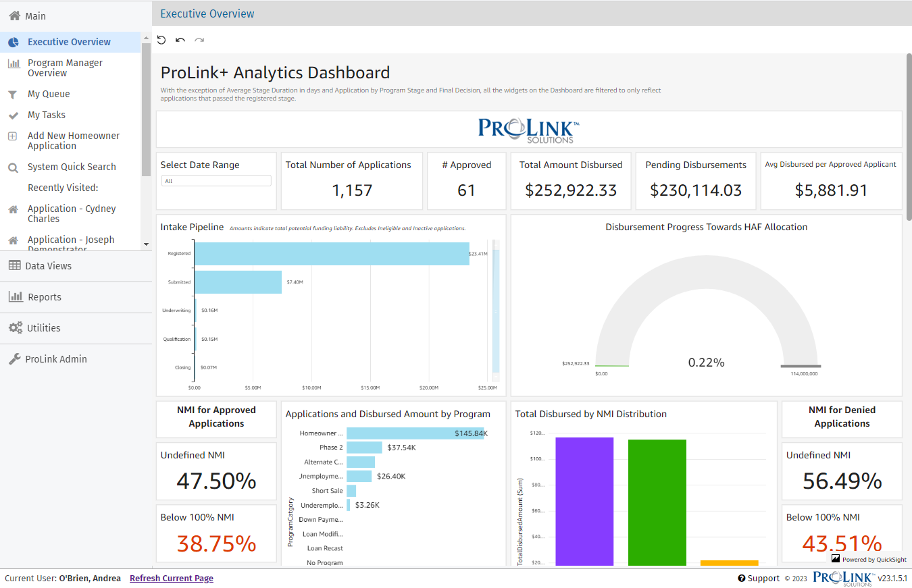This screenshot has width=912, height=588.
Task: Click the undo arrow in the toolbar
Action: click(x=180, y=41)
